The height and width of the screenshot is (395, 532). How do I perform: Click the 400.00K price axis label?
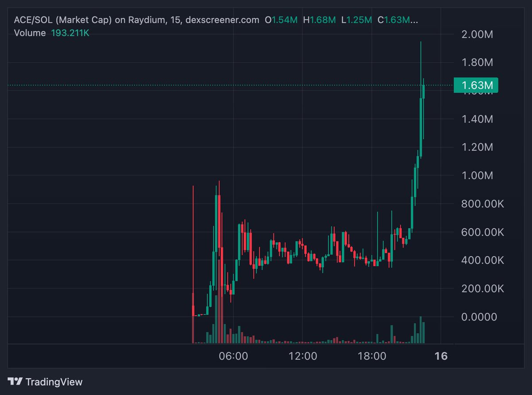(483, 261)
